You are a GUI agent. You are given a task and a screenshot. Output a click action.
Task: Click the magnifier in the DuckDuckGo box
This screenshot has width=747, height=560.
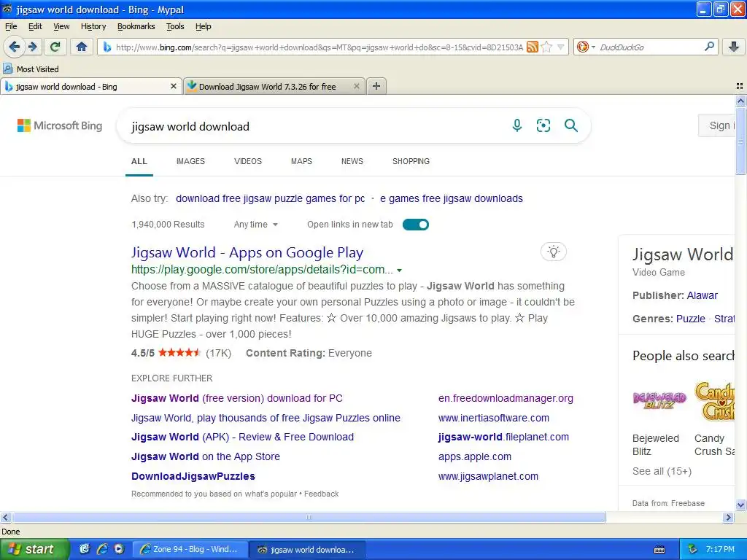pos(709,47)
